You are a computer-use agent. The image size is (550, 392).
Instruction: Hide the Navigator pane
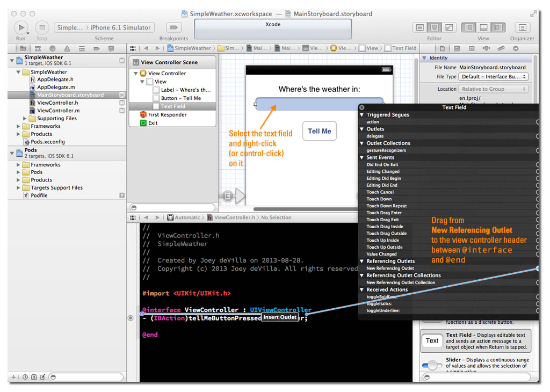(x=469, y=27)
